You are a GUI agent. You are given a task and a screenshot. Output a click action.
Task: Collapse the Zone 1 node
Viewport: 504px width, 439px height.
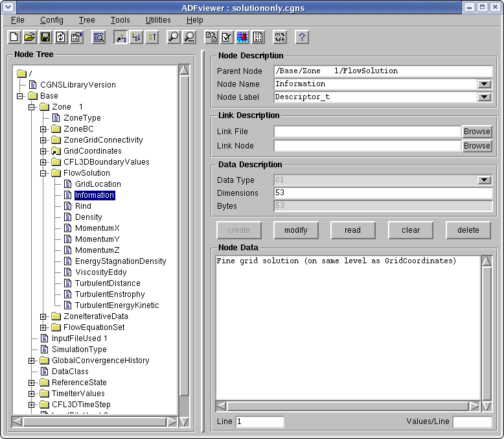click(32, 107)
